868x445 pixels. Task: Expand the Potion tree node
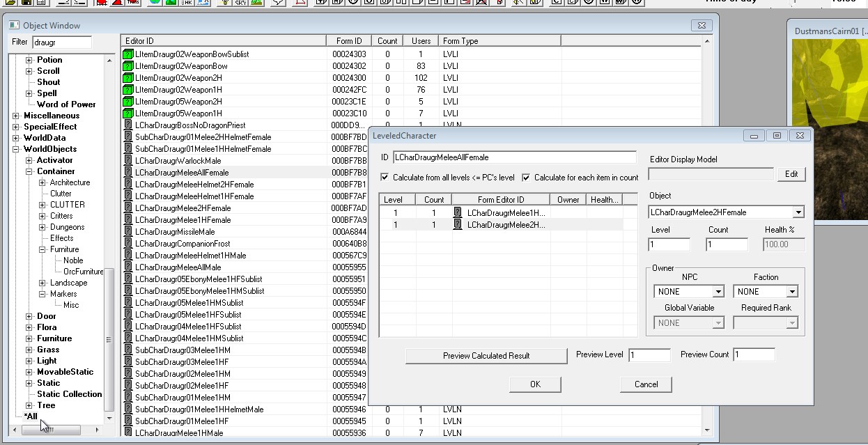click(29, 60)
